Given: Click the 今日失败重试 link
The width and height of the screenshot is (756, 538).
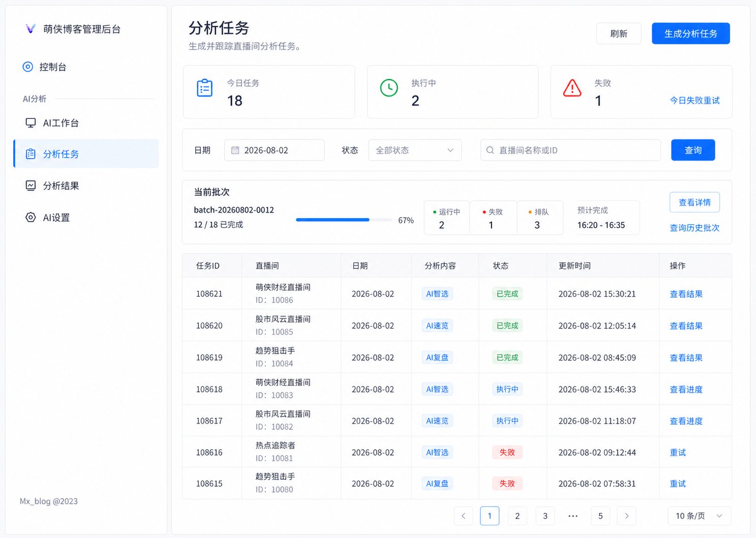Looking at the screenshot, I should [x=694, y=100].
